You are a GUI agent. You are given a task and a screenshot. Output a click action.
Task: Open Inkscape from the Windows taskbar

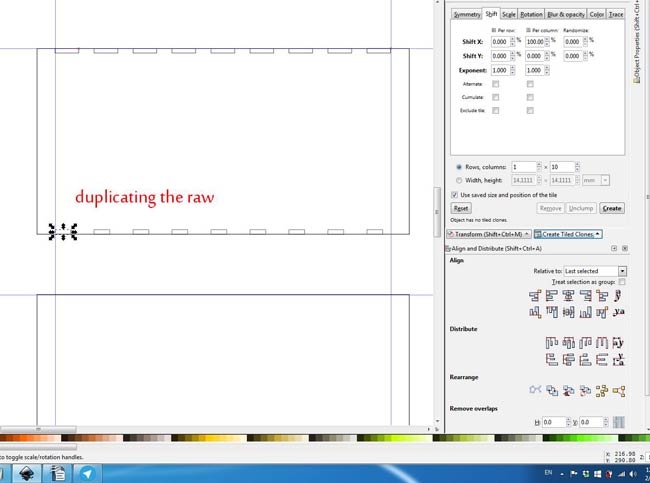coord(27,473)
